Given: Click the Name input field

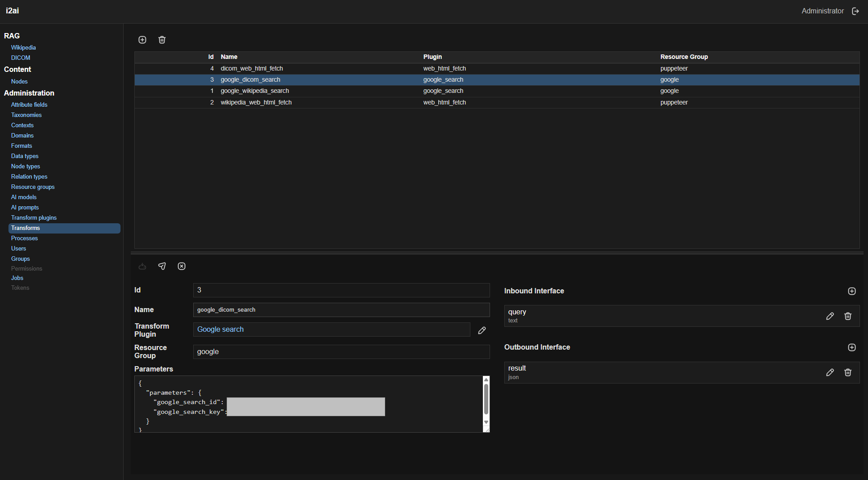Looking at the screenshot, I should click(x=341, y=310).
